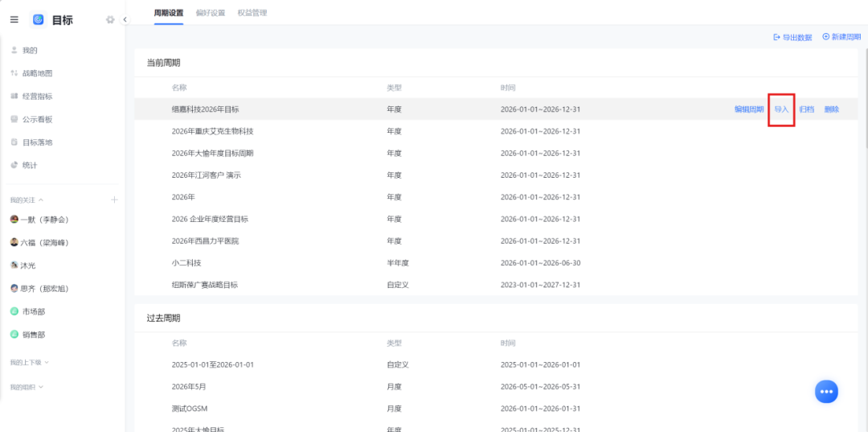Screen dimensions: 868x432
Task: Click 编辑周期 for 缙嘉科技2026年目标
Action: [x=749, y=109]
